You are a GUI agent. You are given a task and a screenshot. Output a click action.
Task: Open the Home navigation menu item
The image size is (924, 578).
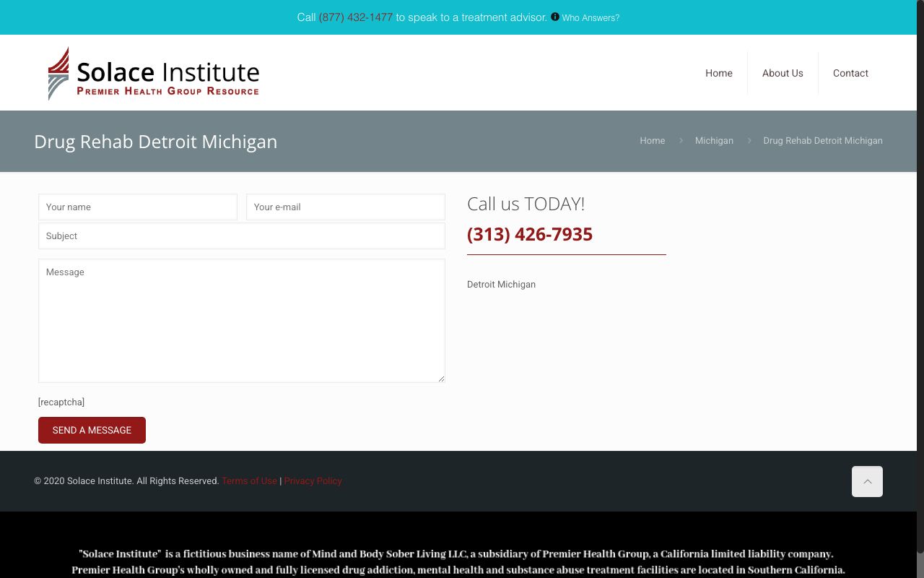pos(718,73)
